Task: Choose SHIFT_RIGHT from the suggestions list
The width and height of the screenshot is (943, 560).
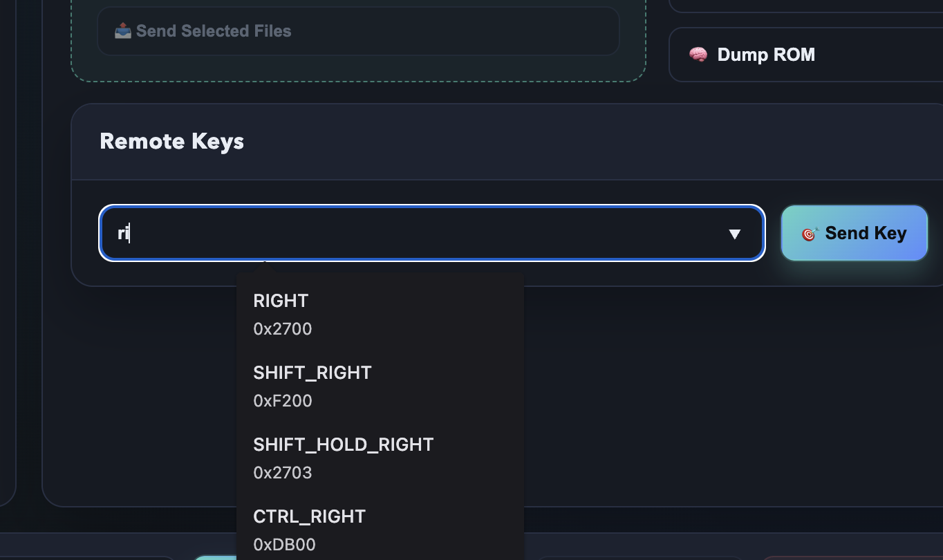Action: (x=312, y=373)
